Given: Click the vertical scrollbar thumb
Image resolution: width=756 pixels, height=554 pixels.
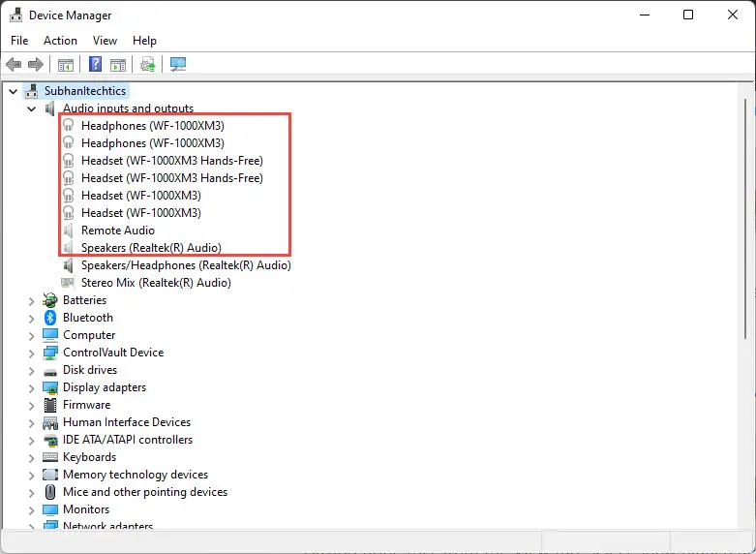Looking at the screenshot, I should (745, 218).
